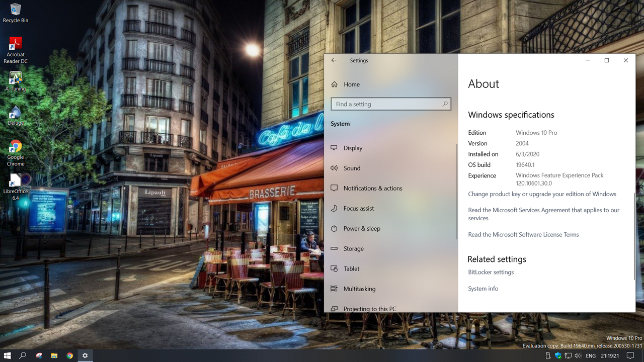Select LibreOffice 6.4 desktop icon

16,187
